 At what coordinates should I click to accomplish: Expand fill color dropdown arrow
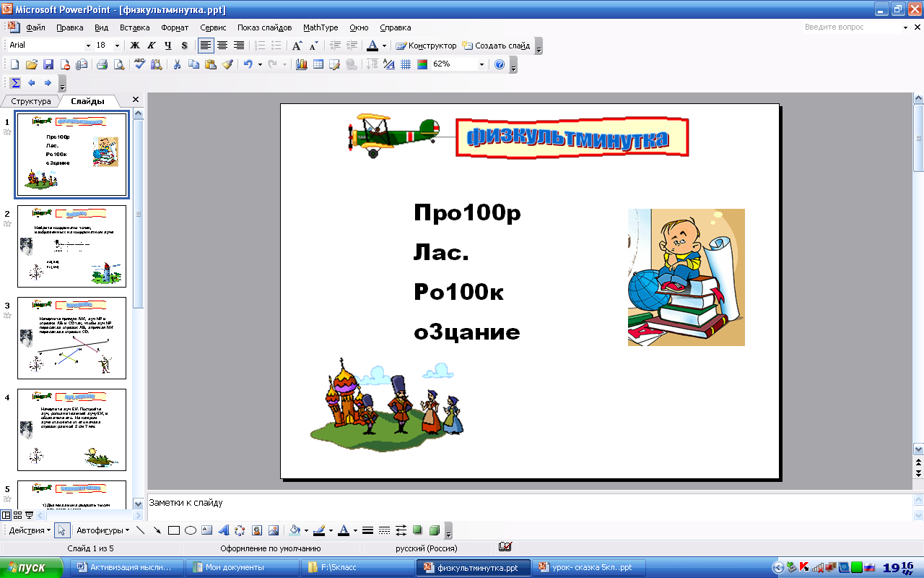(306, 530)
